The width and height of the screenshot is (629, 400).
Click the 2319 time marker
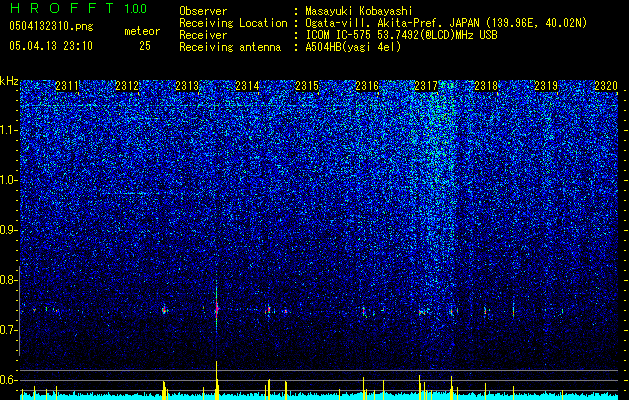[x=546, y=86]
